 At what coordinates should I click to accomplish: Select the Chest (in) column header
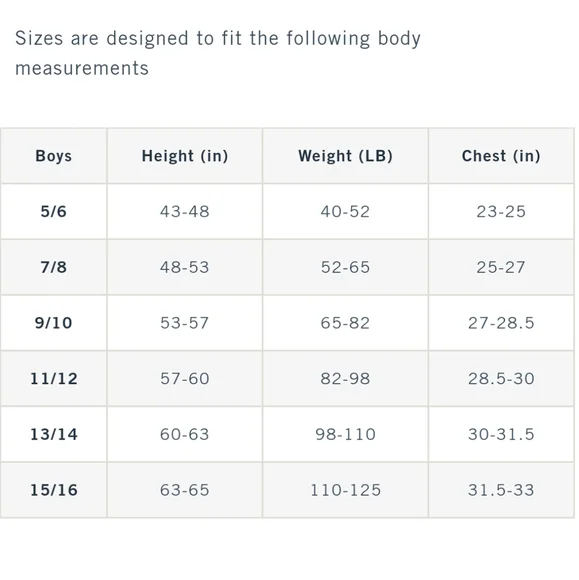[501, 156]
